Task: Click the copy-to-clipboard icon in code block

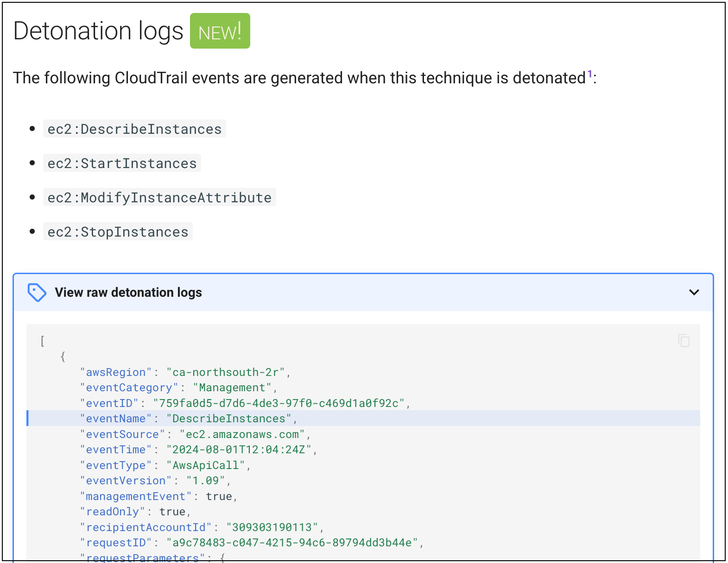Action: [684, 341]
